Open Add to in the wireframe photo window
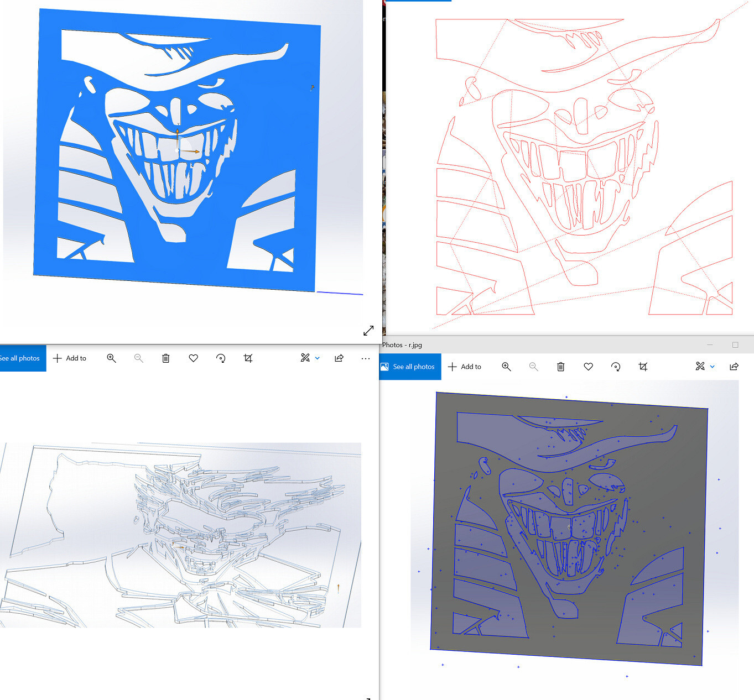 [69, 358]
